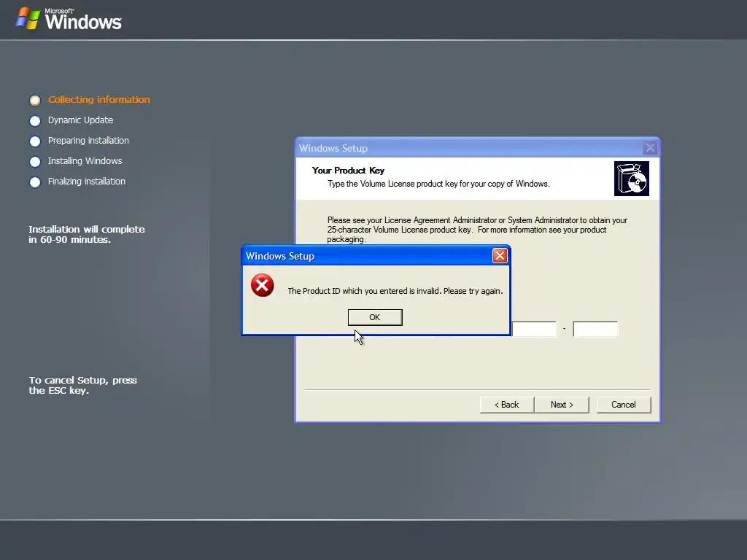Click the 'Dynamic Update' text
This screenshot has height=560, width=747.
[80, 120]
